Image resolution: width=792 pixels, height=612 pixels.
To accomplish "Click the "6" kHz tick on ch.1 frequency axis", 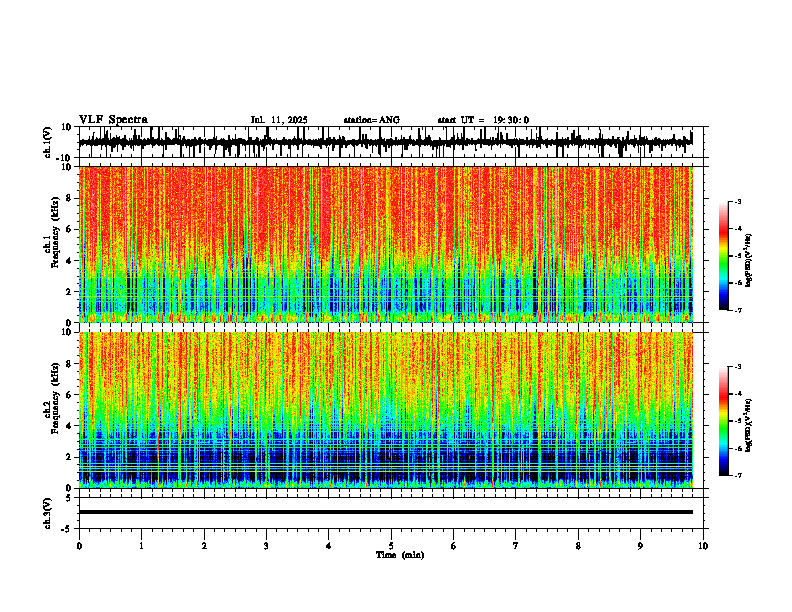I will 69,229.
